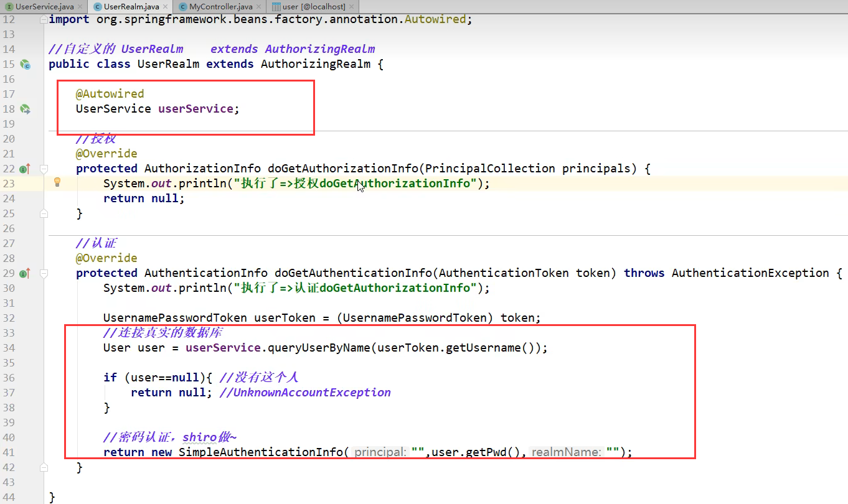The width and height of the screenshot is (848, 504).
Task: Collapse doGetAuthenticationInfo method at line 29
Action: click(x=44, y=273)
